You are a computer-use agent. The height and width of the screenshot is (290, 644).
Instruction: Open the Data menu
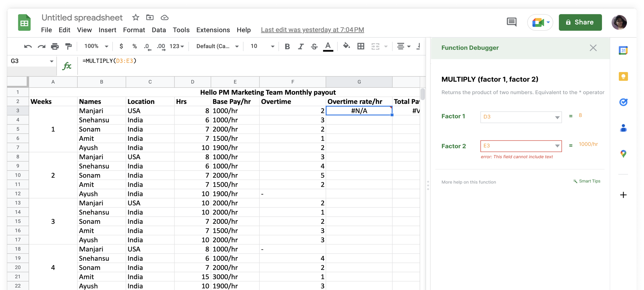[159, 30]
